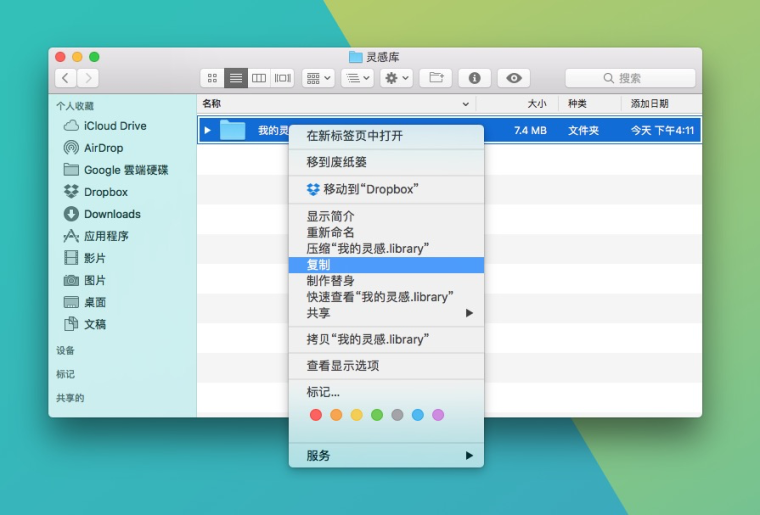760x515 pixels.
Task: Expand the selected folder's disclosure triangle
Action: click(x=207, y=130)
